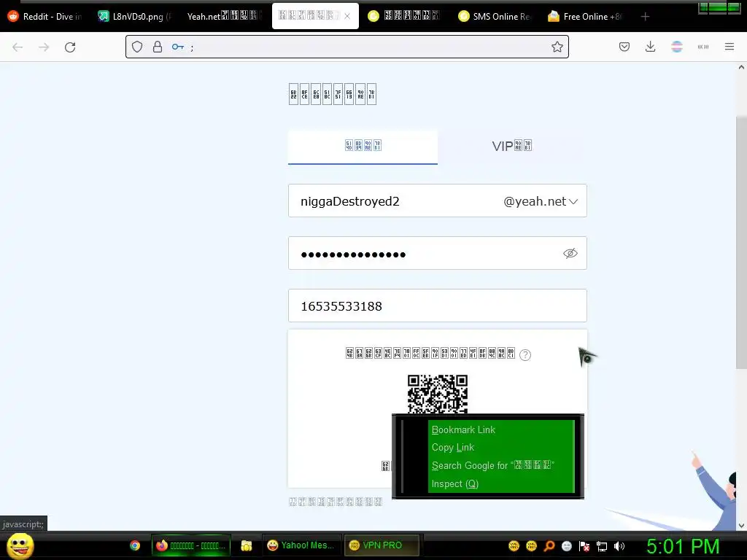This screenshot has height=560, width=747.
Task: Click the second yellow VPN tray icon
Action: coord(531,546)
